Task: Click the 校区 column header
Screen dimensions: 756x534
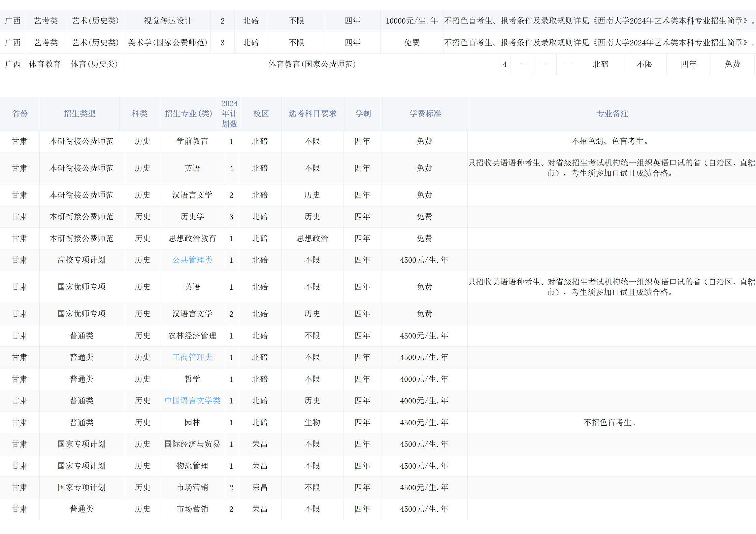Action: click(261, 114)
